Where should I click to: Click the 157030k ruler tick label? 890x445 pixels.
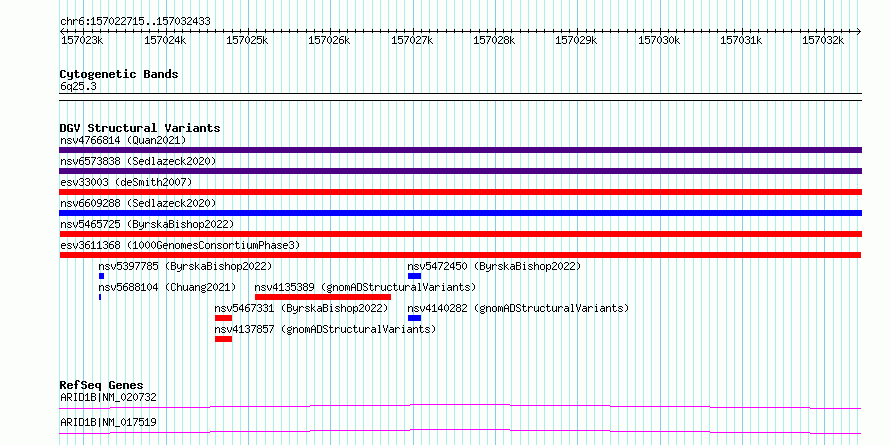point(660,41)
